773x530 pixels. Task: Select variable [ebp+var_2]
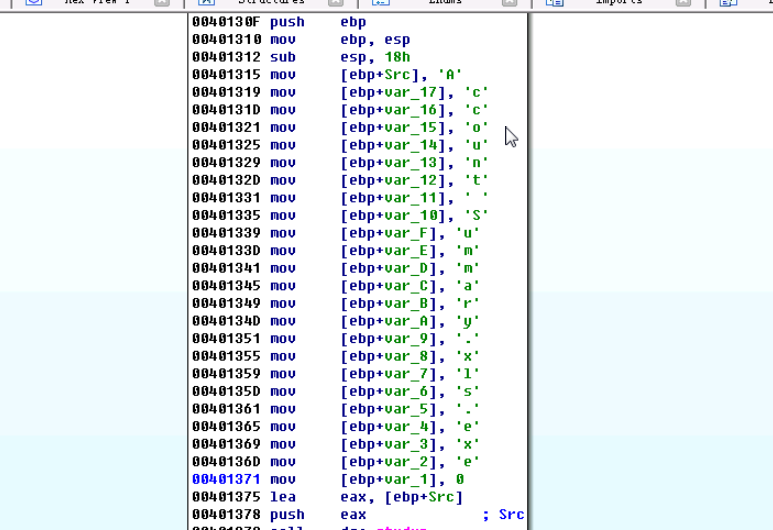[388, 462]
